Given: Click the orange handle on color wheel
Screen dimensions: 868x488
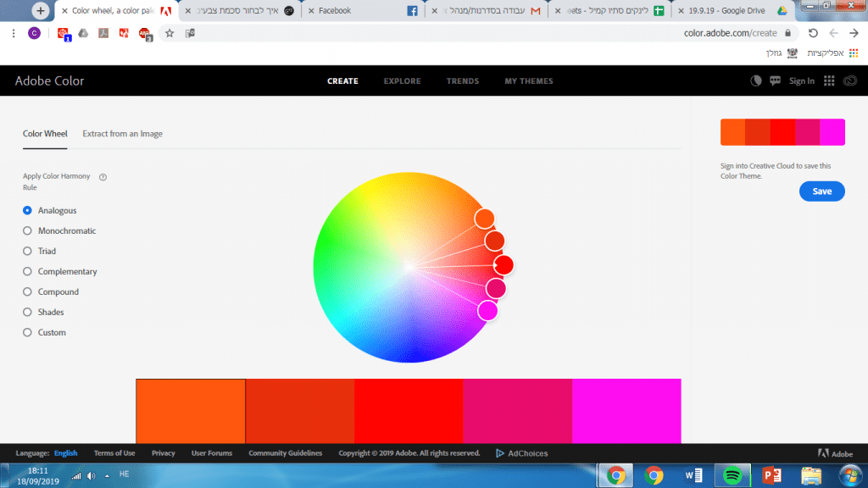Looking at the screenshot, I should click(x=484, y=219).
